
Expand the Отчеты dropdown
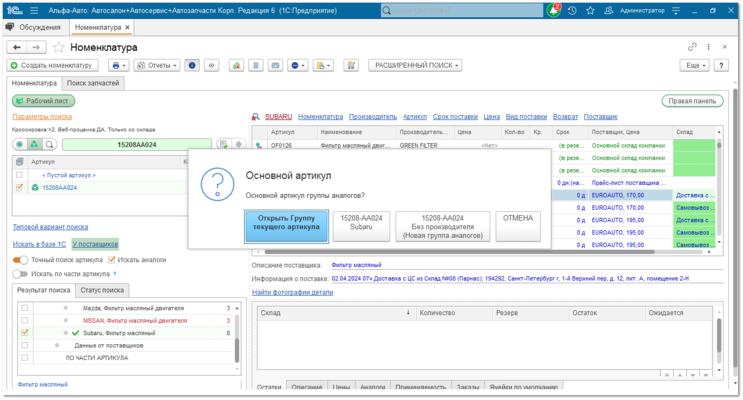pos(157,65)
